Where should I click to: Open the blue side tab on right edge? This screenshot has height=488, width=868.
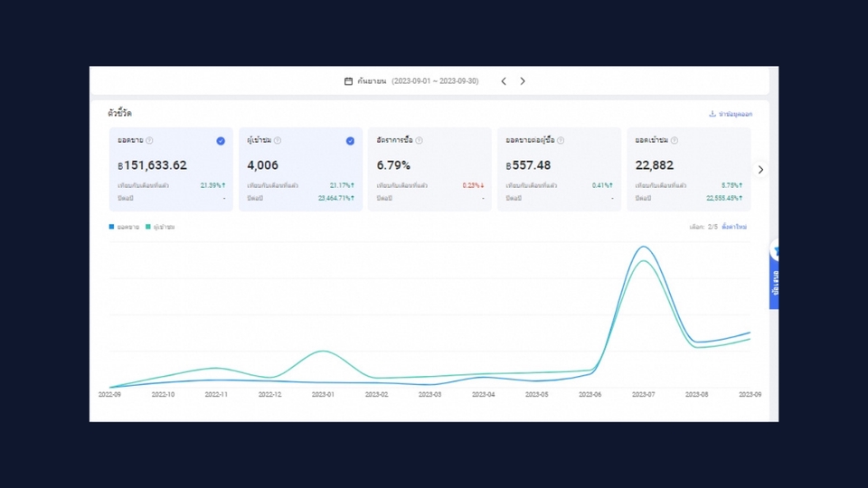pyautogui.click(x=774, y=275)
